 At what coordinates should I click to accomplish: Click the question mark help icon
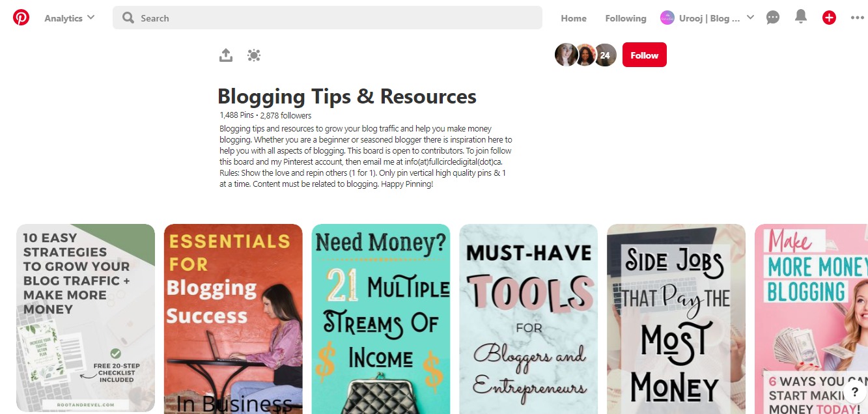[x=855, y=391]
